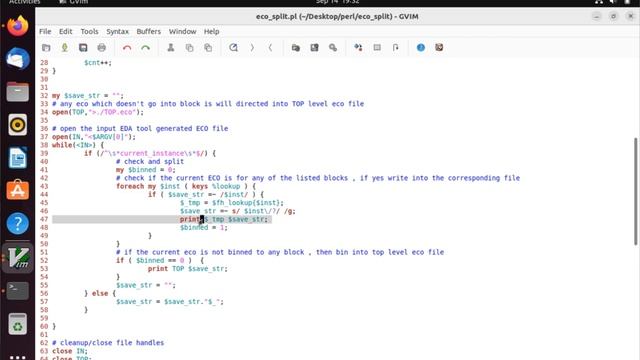640x360 pixels.
Task: Click the comment 'open the input EDA tool' line
Action: click(140, 129)
